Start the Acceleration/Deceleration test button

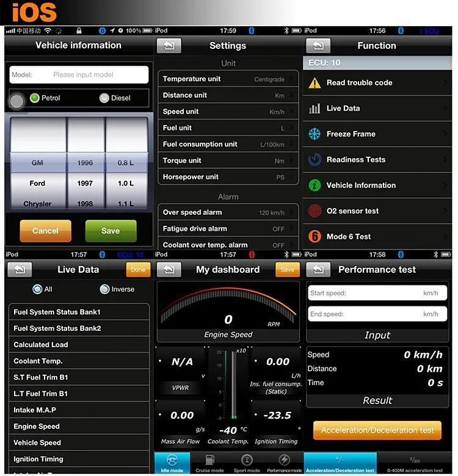(377, 430)
